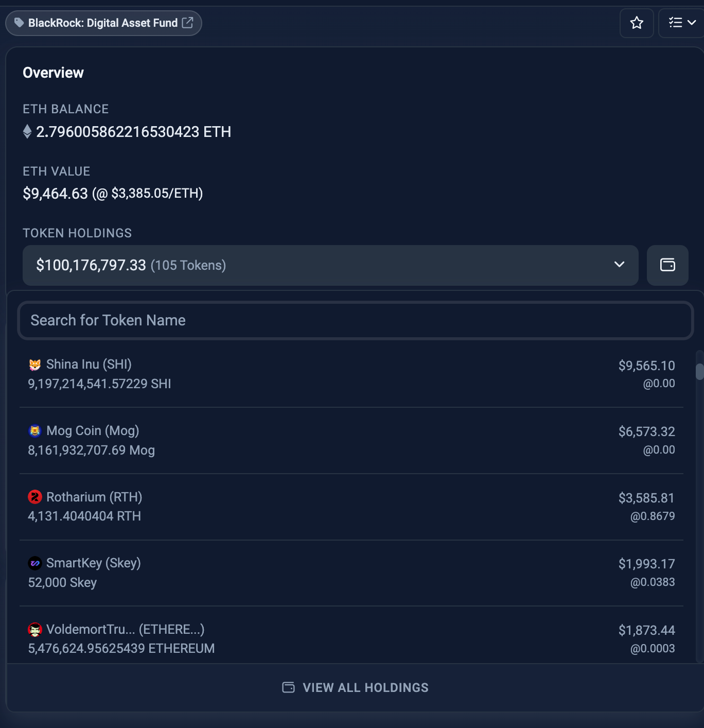The height and width of the screenshot is (728, 704).
Task: Click the 5,476,624.95625439 ETHEREUM amount
Action: click(121, 648)
